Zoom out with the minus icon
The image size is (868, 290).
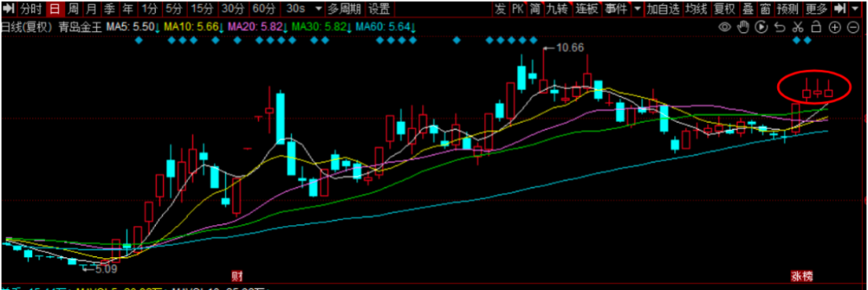[x=853, y=27]
